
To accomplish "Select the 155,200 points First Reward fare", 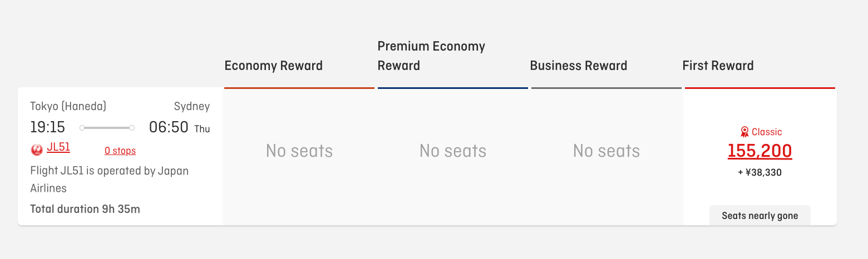I will 759,151.
